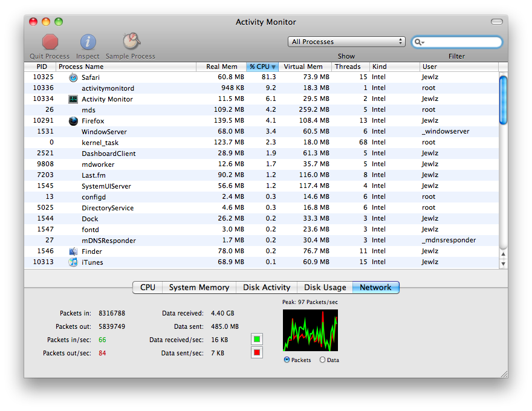Select the Safari compass icon
This screenshot has height=411, width=532.
[73, 77]
